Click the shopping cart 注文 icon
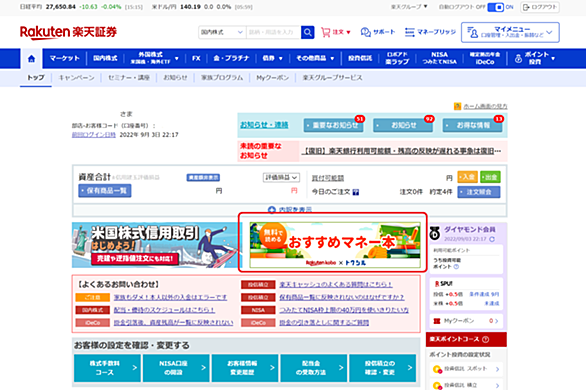The width and height of the screenshot is (586, 390). coord(326,32)
